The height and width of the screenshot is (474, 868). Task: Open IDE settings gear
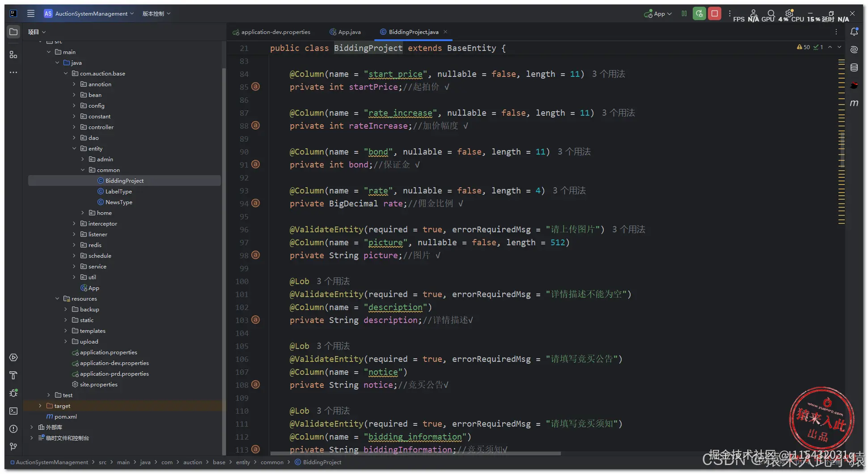[x=789, y=13]
